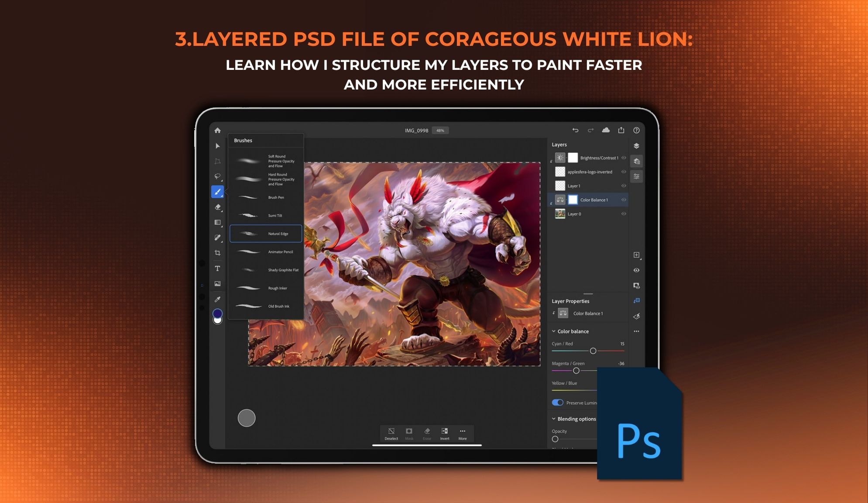The height and width of the screenshot is (503, 868).
Task: Click the Invert selection button
Action: pyautogui.click(x=444, y=434)
